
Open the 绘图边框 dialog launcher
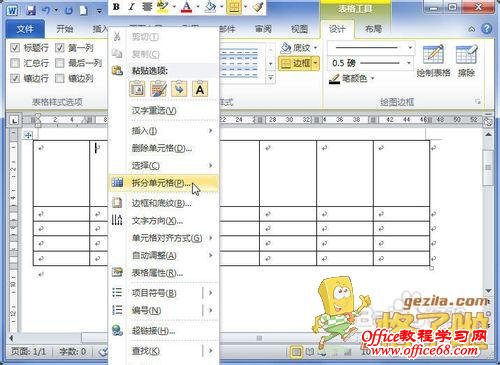pos(478,102)
